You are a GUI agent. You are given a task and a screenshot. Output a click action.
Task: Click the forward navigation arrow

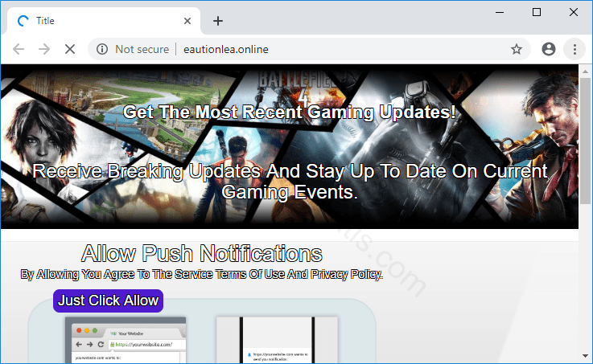(44, 49)
